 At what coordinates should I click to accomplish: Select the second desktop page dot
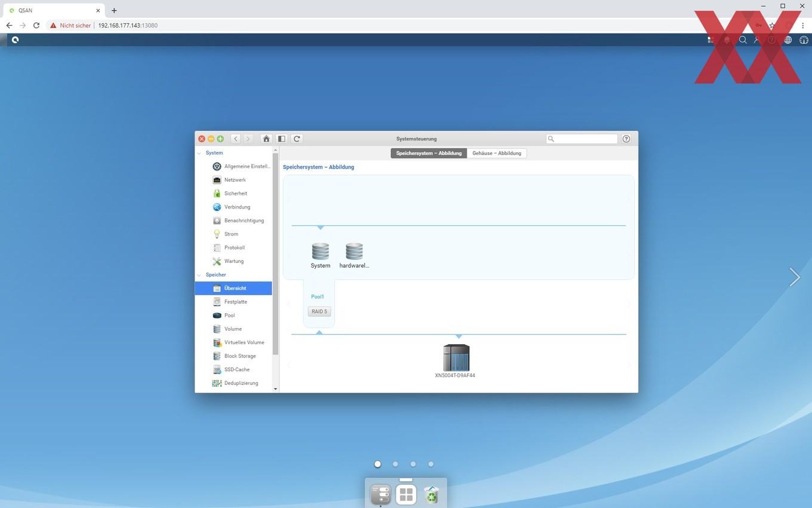[x=395, y=464]
